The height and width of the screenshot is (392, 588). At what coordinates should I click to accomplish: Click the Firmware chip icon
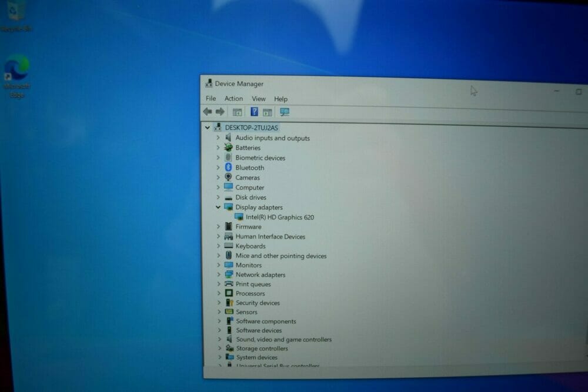pyautogui.click(x=228, y=226)
